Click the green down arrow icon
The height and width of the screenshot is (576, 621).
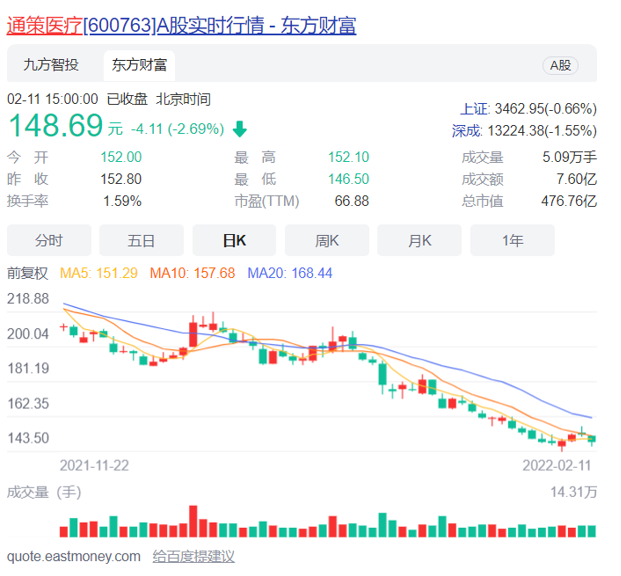pos(240,129)
